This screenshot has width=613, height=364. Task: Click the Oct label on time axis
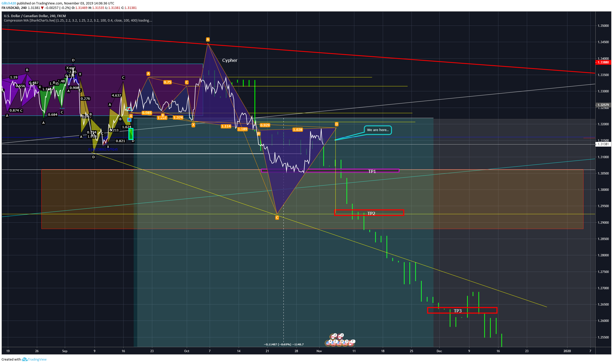(187, 351)
